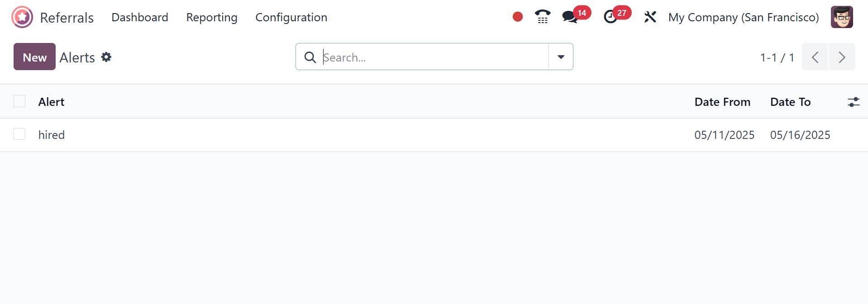The image size is (868, 304).
Task: Open the wrench debug tools icon
Action: pos(650,17)
